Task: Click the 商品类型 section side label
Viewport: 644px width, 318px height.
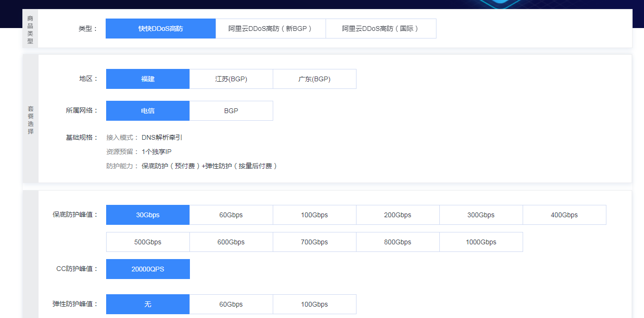Action: coord(30,29)
